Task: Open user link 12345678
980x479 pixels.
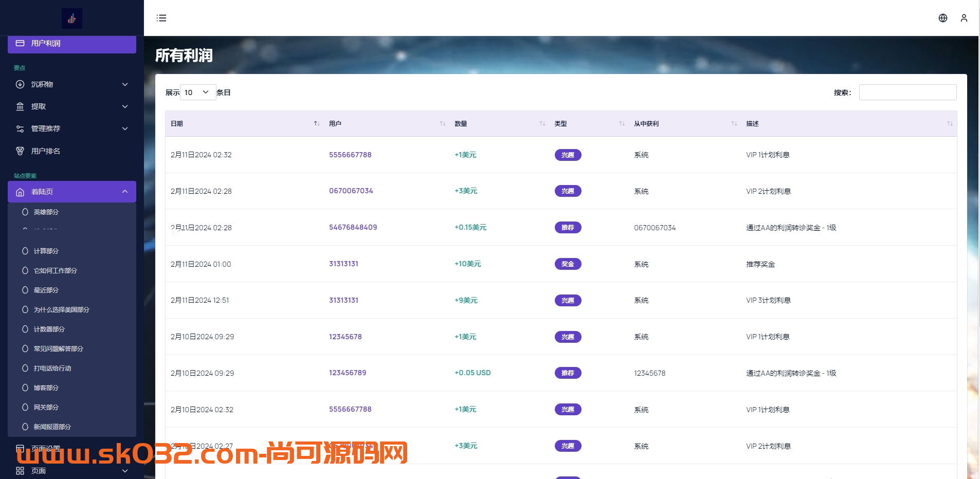Action: (346, 337)
